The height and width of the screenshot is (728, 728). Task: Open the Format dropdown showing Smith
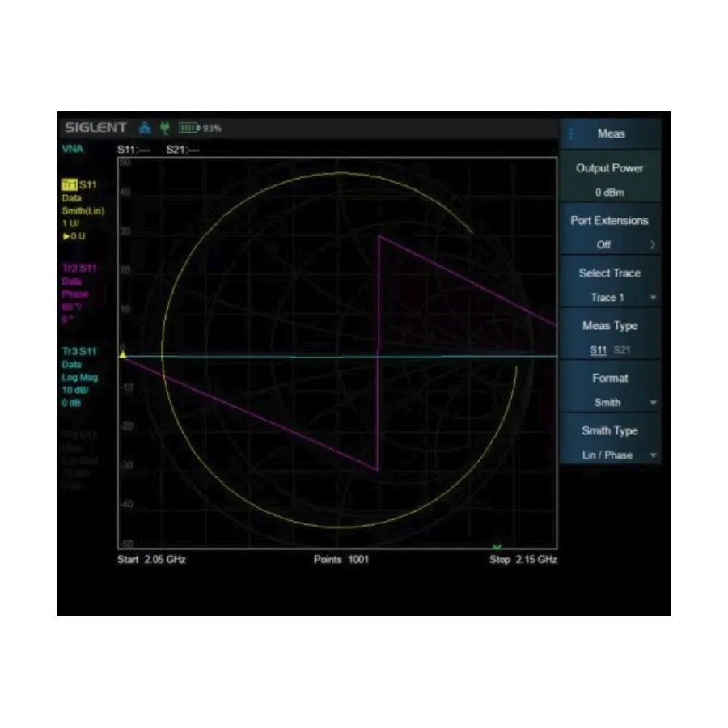(609, 403)
